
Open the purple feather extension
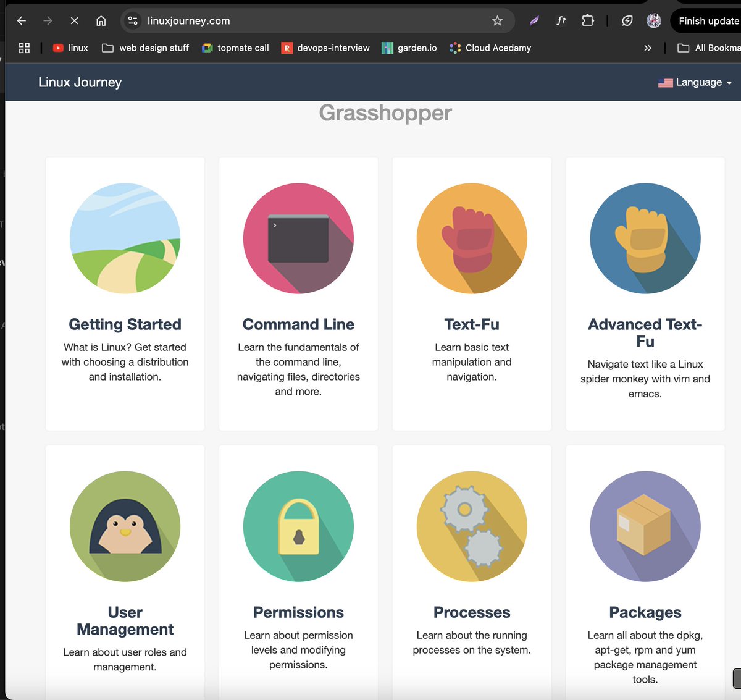tap(534, 21)
